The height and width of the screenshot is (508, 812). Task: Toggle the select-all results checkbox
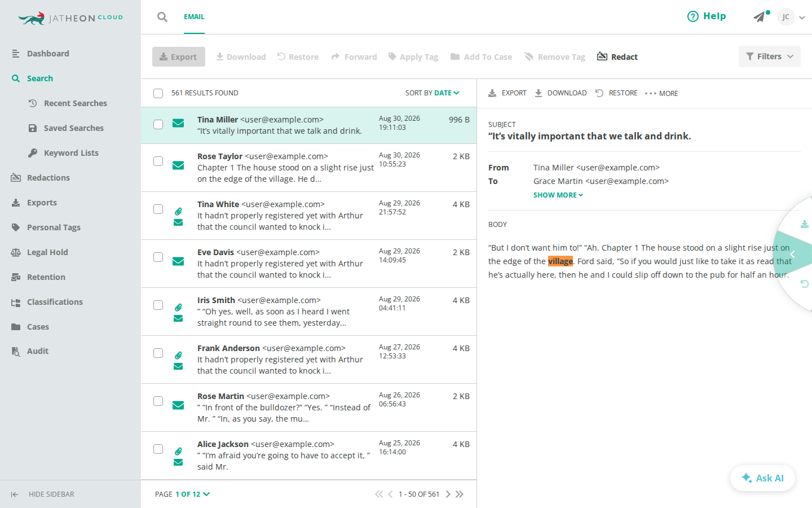[158, 93]
